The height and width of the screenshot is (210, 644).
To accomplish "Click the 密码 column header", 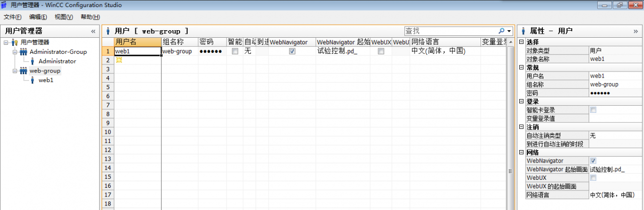I will click(x=212, y=42).
